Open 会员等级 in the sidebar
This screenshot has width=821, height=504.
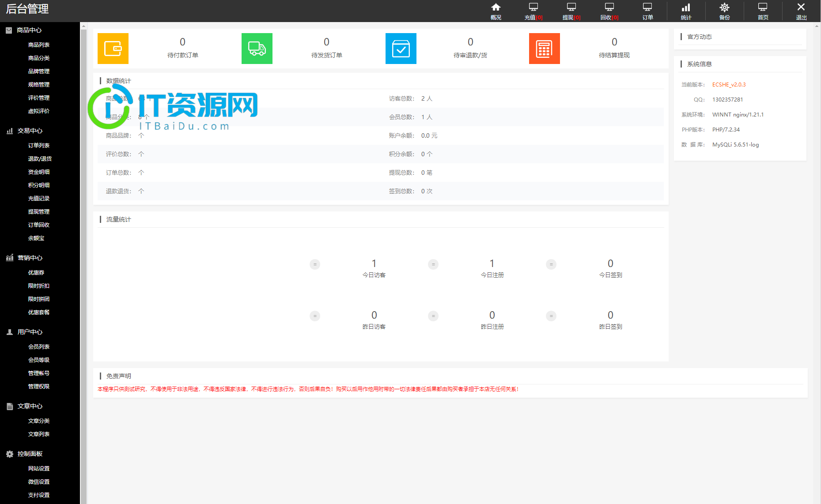coord(39,360)
